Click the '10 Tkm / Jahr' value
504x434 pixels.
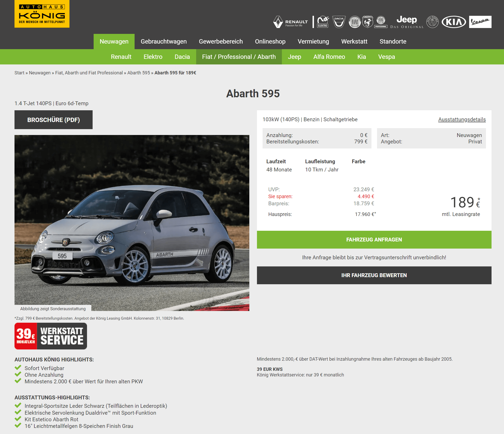(322, 170)
